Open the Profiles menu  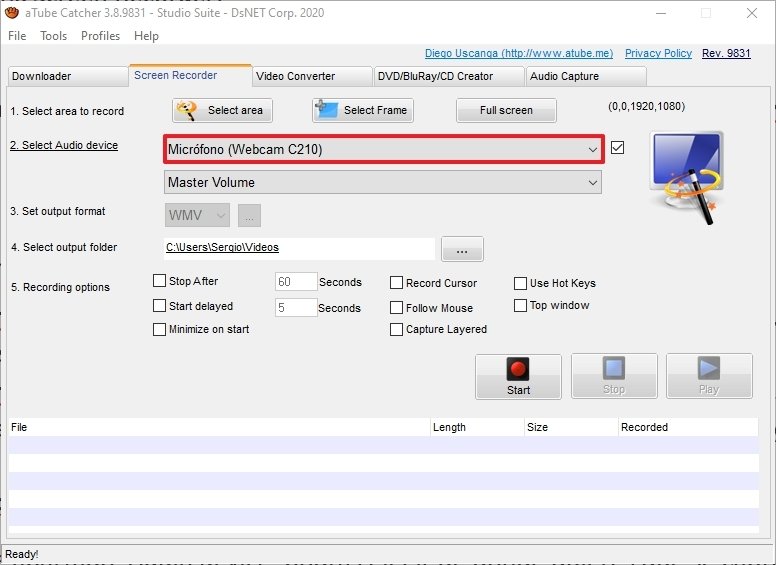tap(100, 36)
